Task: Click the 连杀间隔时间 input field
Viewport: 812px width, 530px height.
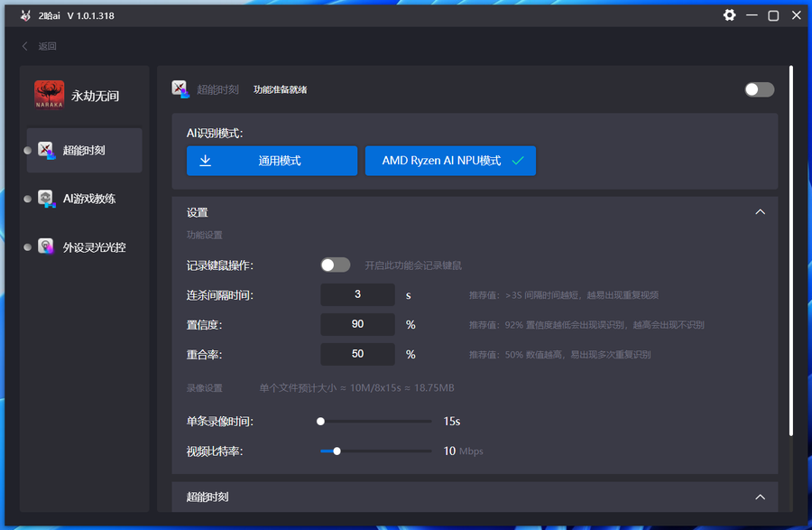Action: point(357,294)
